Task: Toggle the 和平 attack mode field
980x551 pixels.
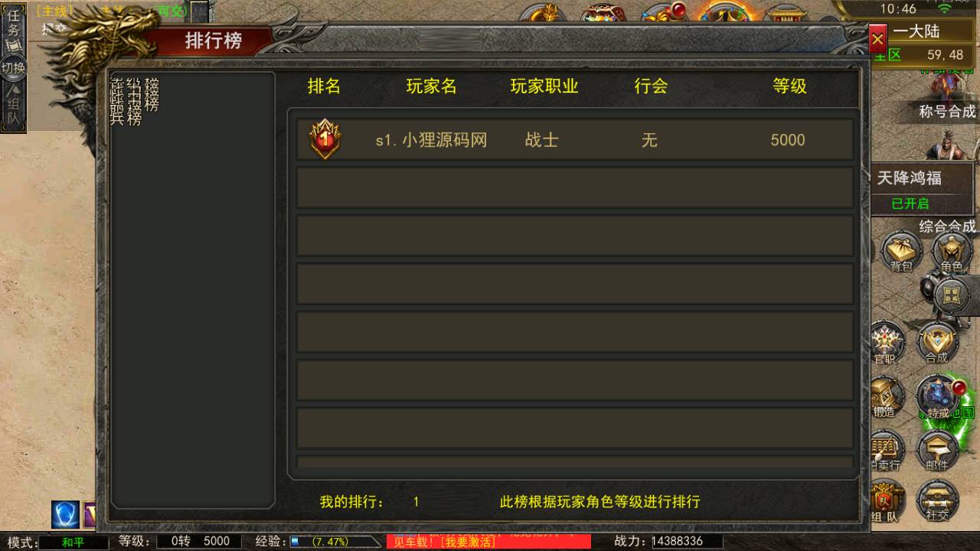Action: pyautogui.click(x=73, y=542)
